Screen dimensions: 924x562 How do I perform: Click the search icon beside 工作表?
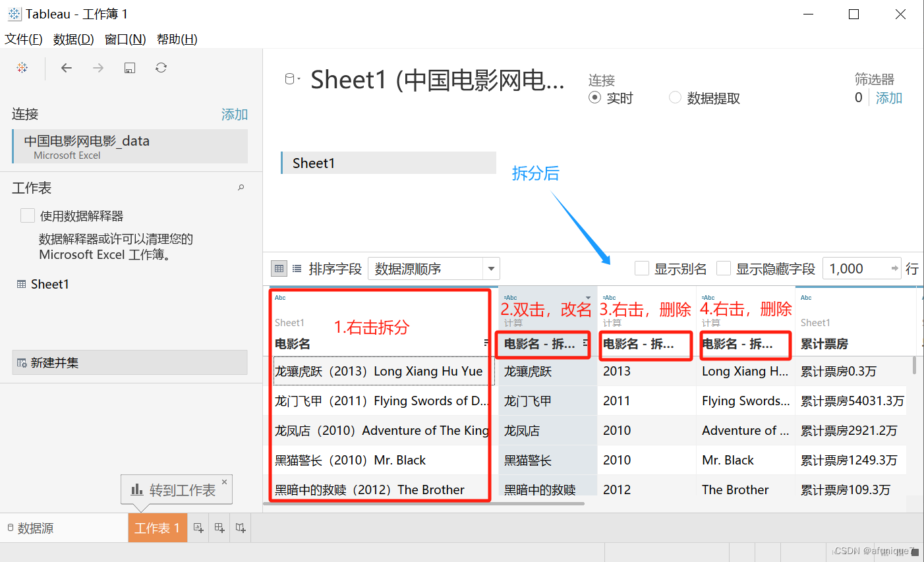[x=241, y=188]
